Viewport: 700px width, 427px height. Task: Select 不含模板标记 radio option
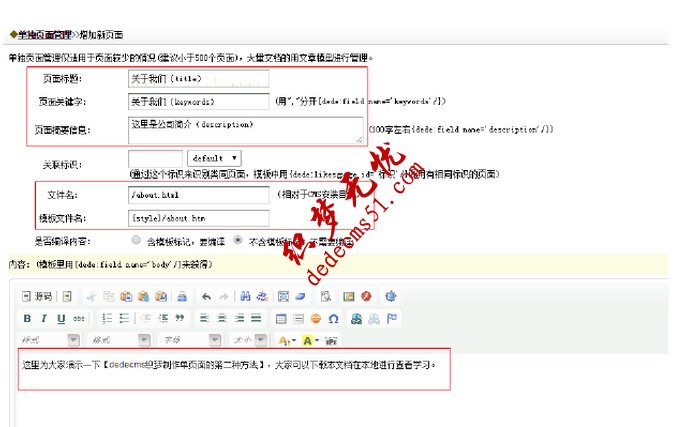point(238,240)
